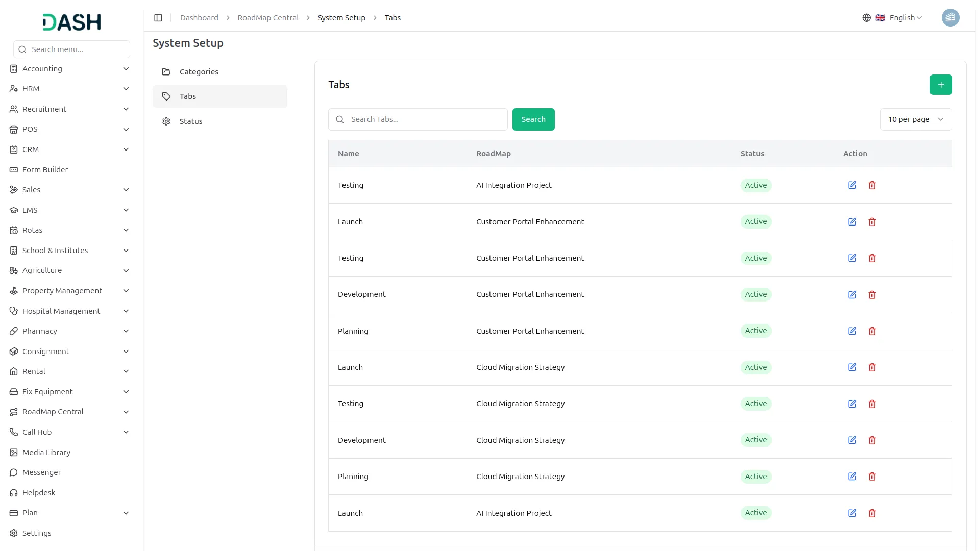Click the globe language icon
980x551 pixels.
[x=866, y=18]
